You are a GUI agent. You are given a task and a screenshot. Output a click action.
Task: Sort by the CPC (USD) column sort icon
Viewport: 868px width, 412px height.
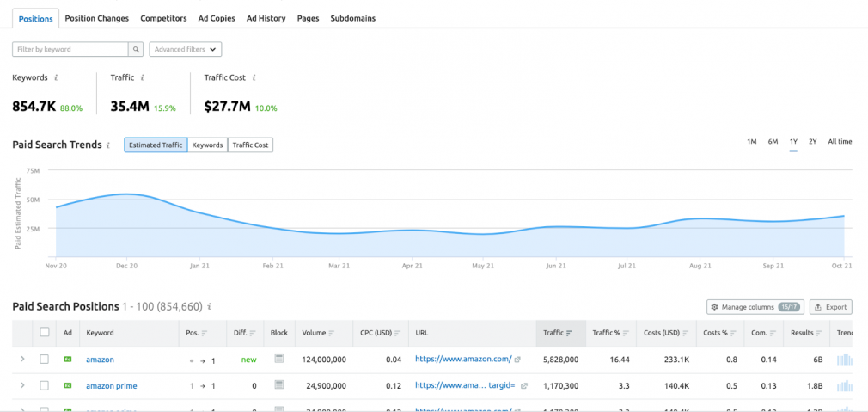(397, 334)
